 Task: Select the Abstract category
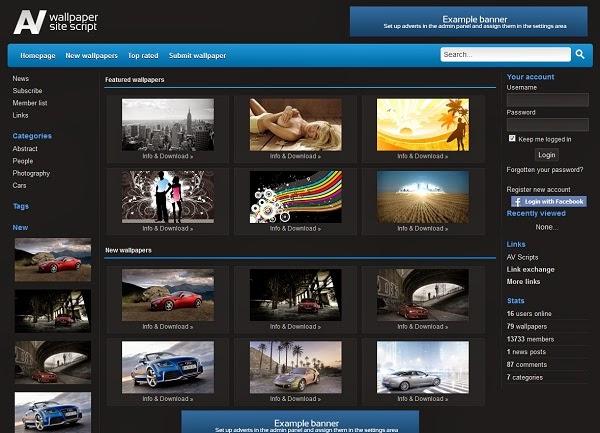(25, 148)
